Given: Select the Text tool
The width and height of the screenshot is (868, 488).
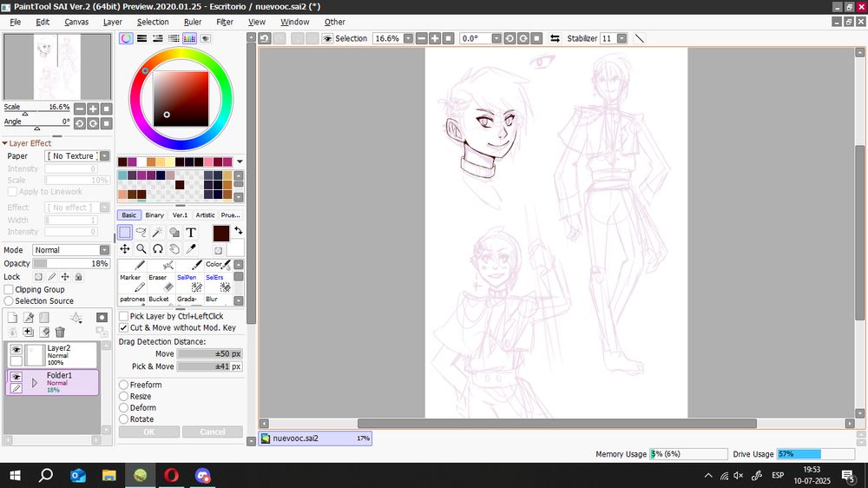Looking at the screenshot, I should click(191, 232).
